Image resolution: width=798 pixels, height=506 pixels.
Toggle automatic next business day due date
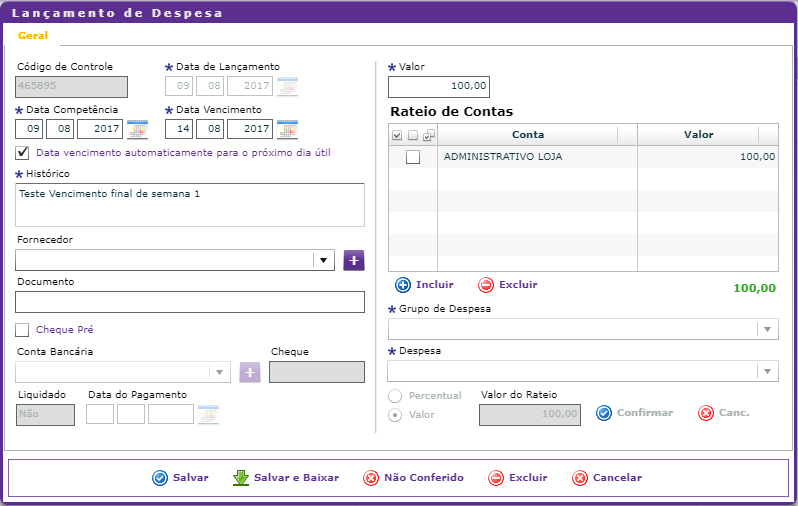point(23,153)
